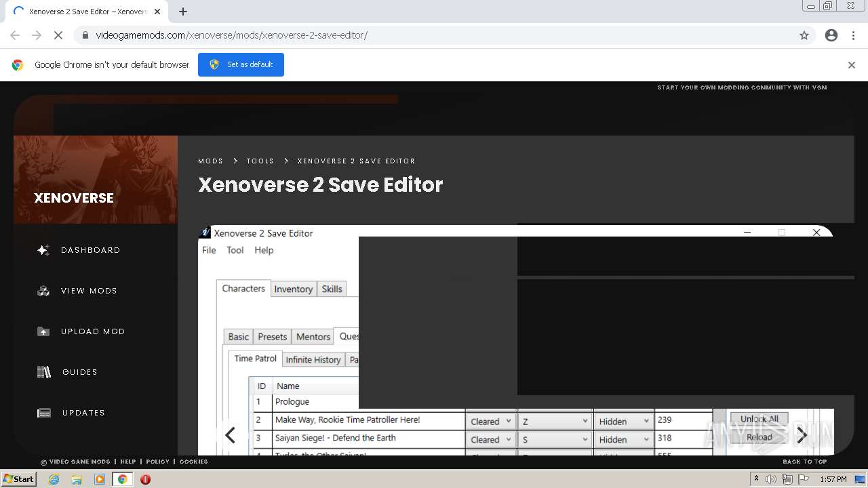Image resolution: width=868 pixels, height=488 pixels.
Task: Click the Xenoverse 2 Save Editor breadcrumb
Action: pyautogui.click(x=356, y=161)
